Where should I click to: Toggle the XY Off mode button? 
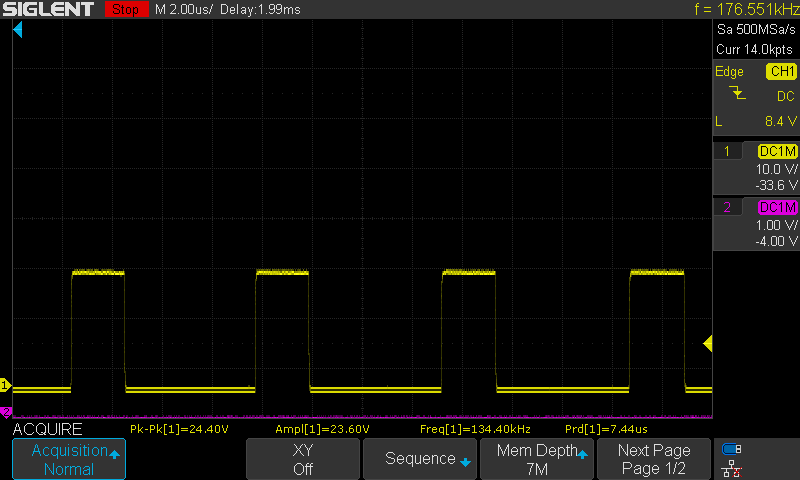point(303,459)
